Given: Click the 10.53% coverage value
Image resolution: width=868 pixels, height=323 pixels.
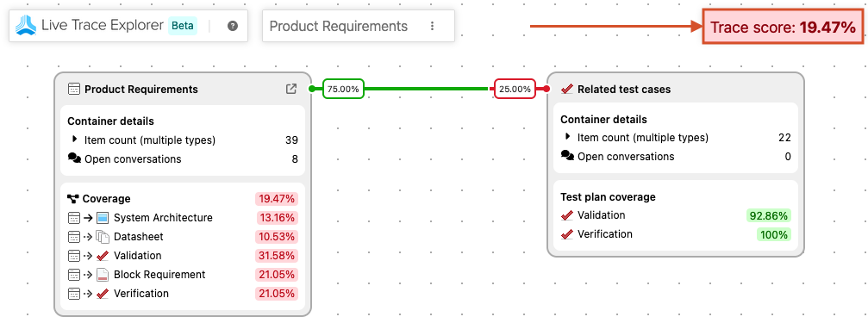Looking at the screenshot, I should (277, 237).
